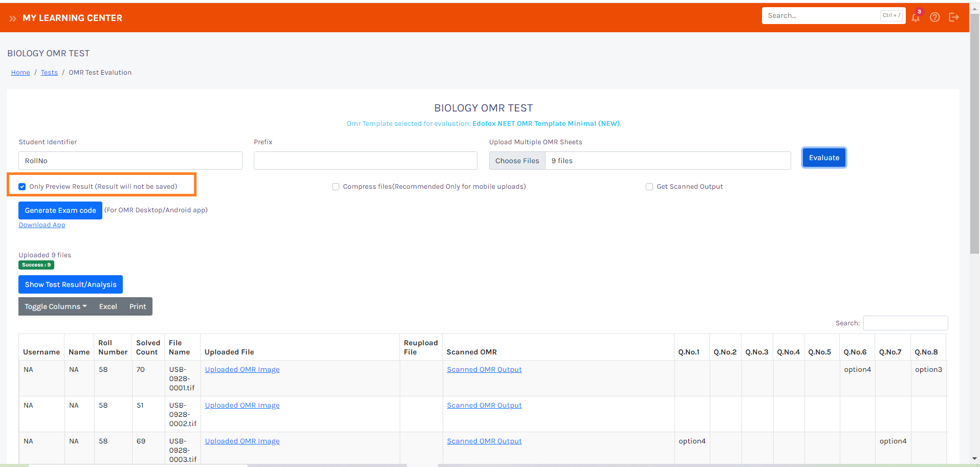Expand sidebar with double chevron icon
This screenshot has width=980, height=467.
12,18
